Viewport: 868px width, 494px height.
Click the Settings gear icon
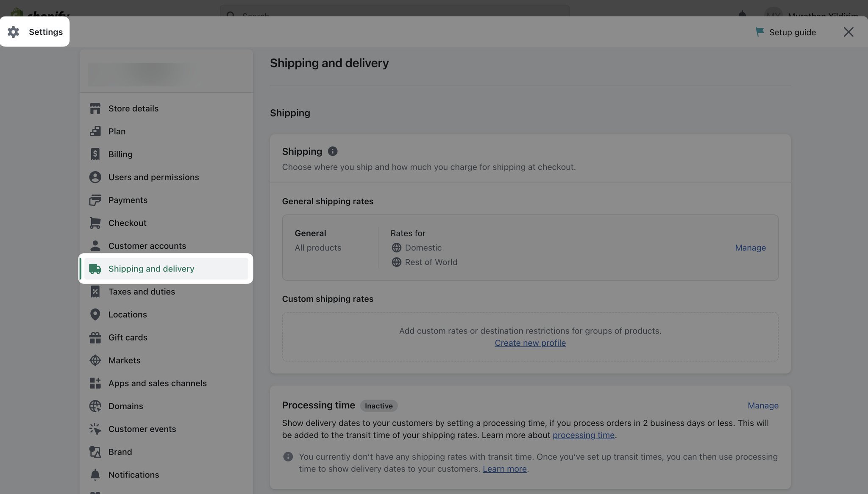(14, 32)
